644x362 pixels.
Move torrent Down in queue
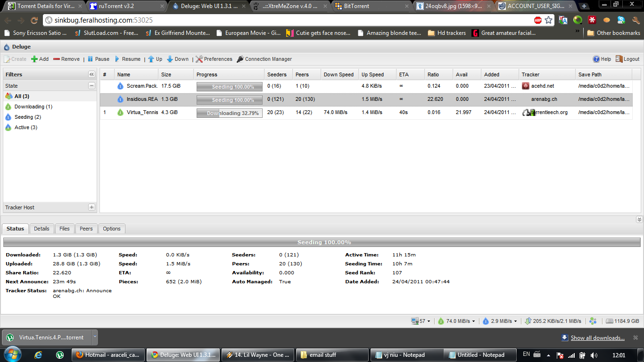[178, 59]
